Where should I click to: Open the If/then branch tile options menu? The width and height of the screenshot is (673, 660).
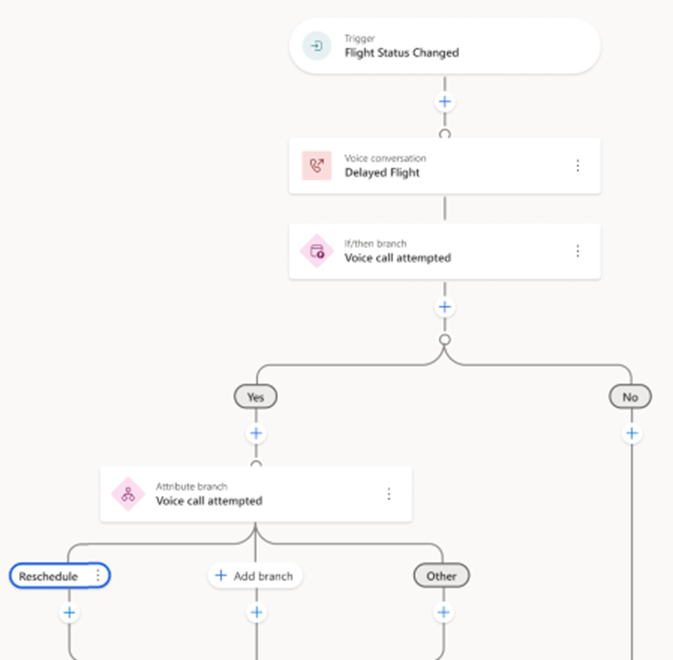577,251
